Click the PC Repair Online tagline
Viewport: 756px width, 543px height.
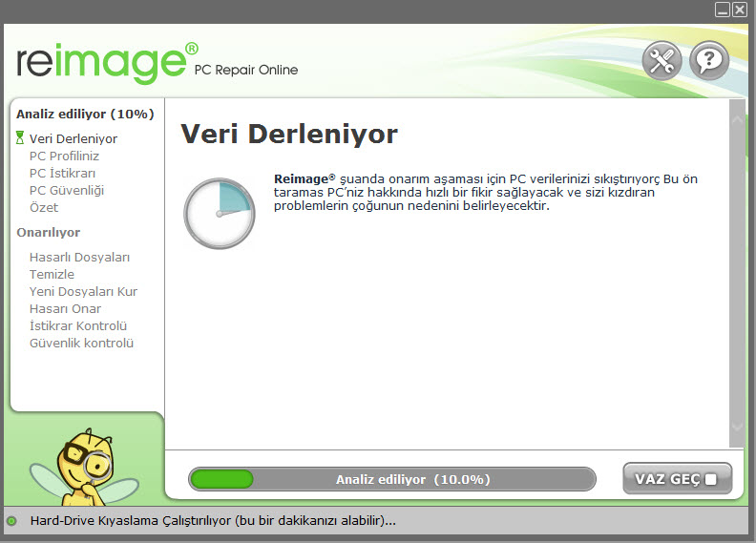pyautogui.click(x=246, y=70)
